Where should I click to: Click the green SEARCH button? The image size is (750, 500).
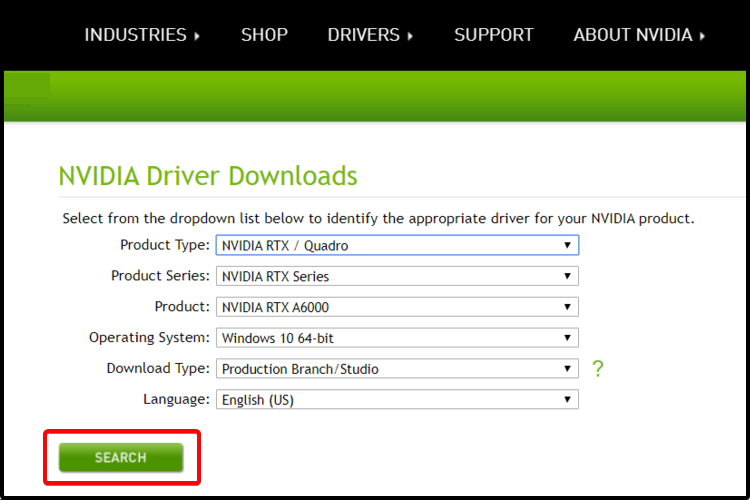click(121, 457)
